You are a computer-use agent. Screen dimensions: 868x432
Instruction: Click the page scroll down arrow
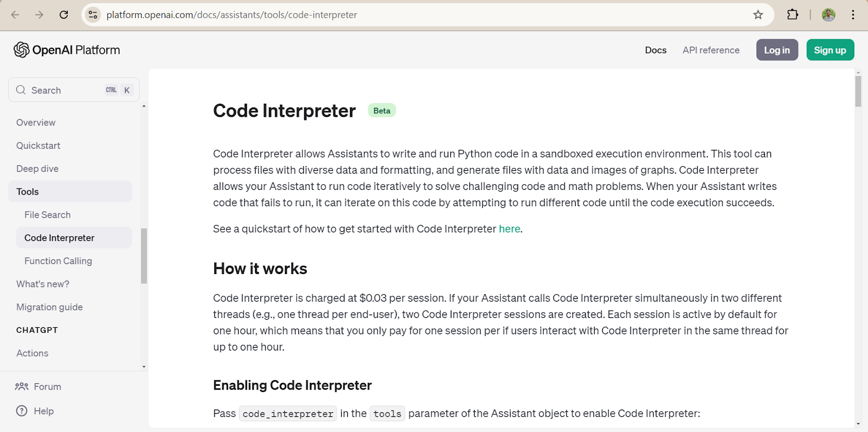click(858, 424)
